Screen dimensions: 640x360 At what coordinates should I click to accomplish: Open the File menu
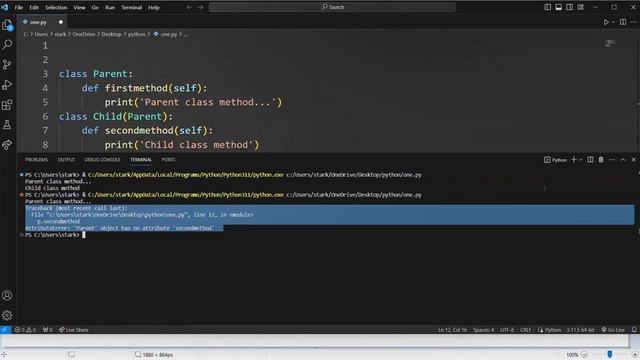[19, 7]
